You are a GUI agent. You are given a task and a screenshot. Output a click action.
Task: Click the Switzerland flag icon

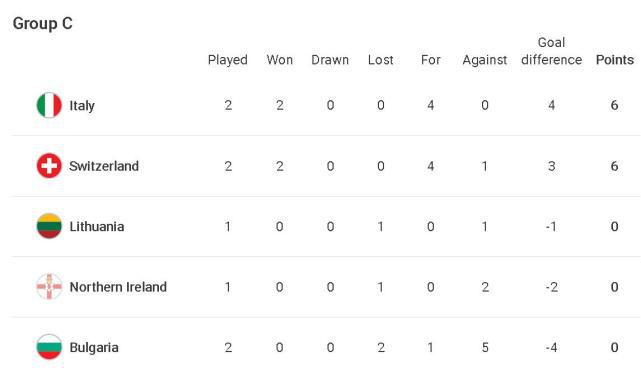49,166
